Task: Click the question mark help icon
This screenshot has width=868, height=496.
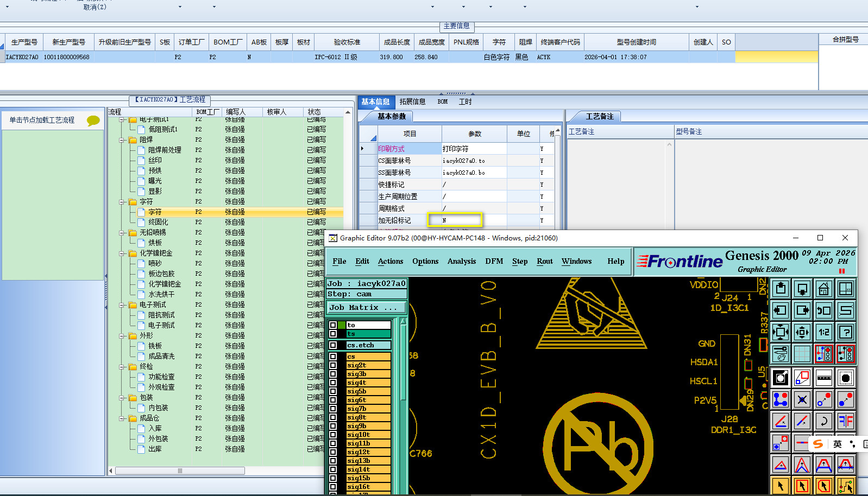Action: [x=846, y=332]
